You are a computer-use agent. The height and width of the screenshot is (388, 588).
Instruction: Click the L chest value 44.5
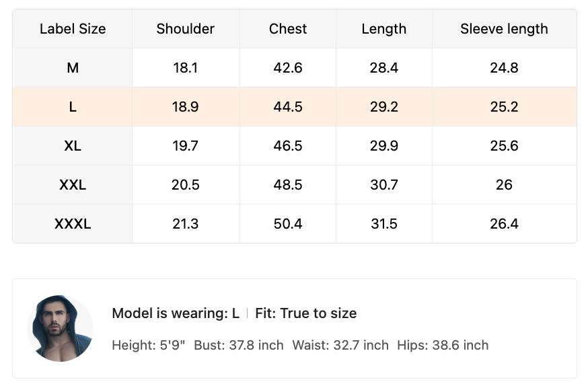click(288, 107)
